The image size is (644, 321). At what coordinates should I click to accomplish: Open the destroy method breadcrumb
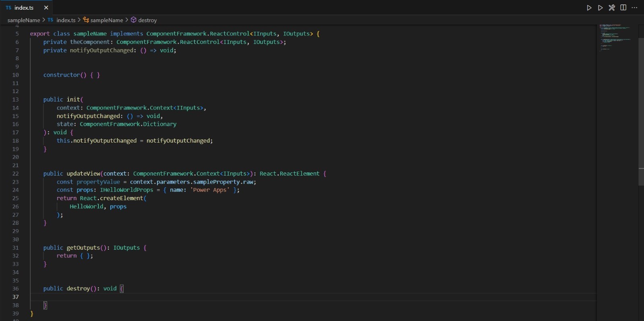point(147,20)
